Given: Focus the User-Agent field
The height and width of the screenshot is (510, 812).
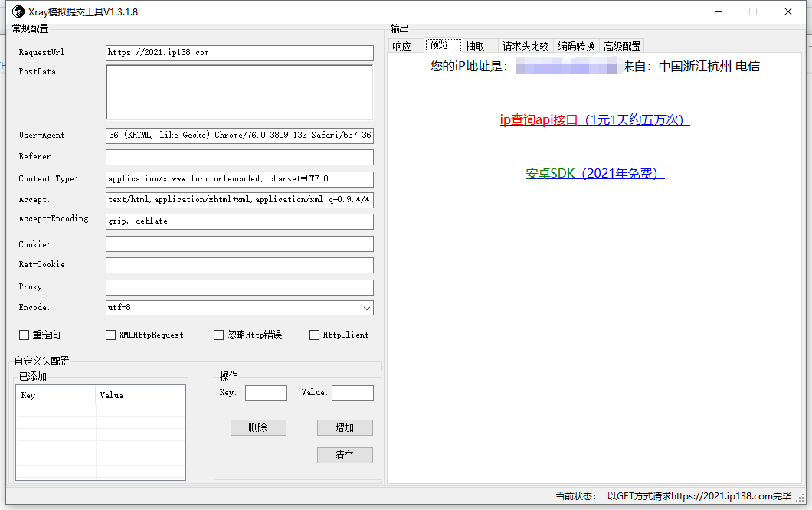Looking at the screenshot, I should tap(239, 135).
